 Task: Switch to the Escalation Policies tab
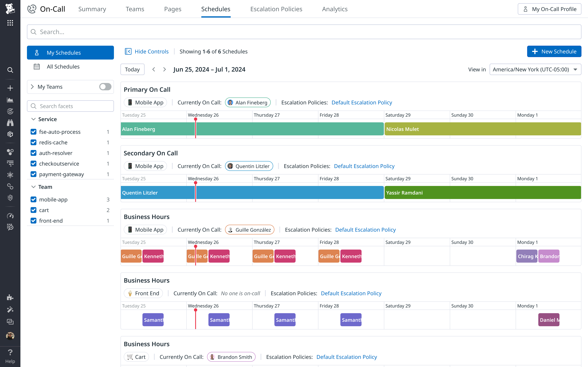coord(276,9)
